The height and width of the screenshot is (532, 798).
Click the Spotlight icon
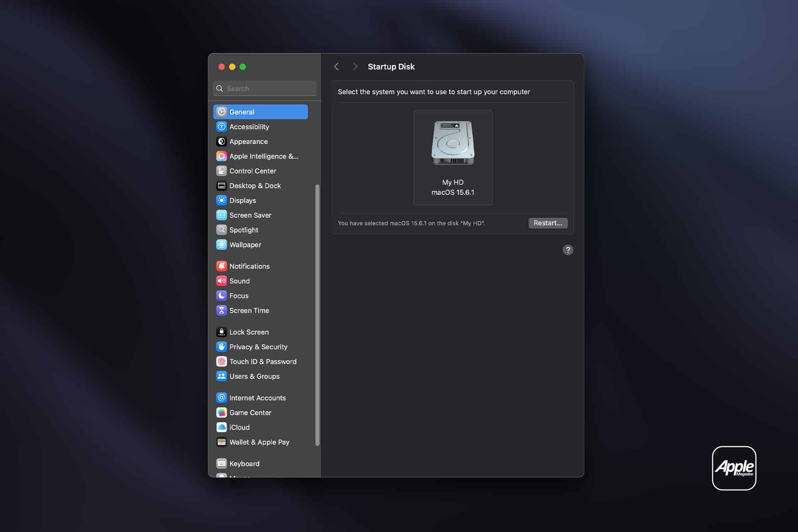click(222, 230)
